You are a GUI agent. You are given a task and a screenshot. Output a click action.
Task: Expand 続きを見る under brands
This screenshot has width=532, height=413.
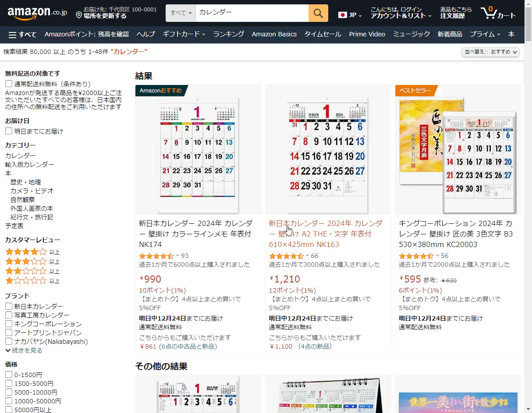point(24,350)
